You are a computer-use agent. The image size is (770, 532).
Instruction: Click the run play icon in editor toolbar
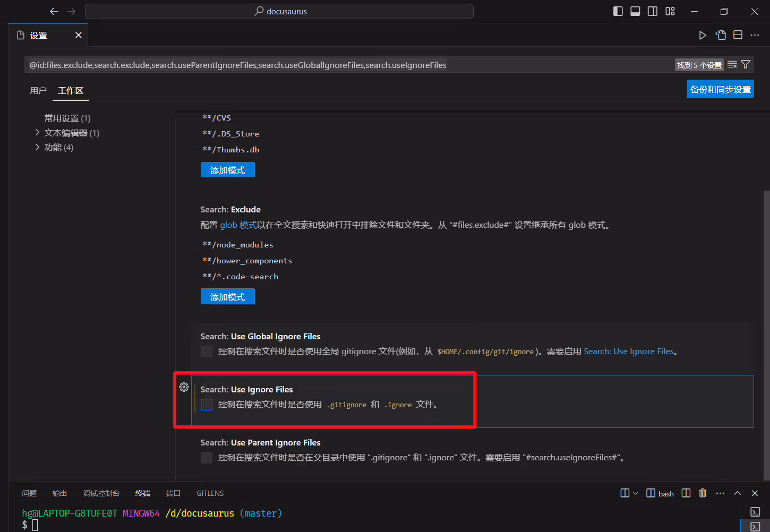pos(703,35)
